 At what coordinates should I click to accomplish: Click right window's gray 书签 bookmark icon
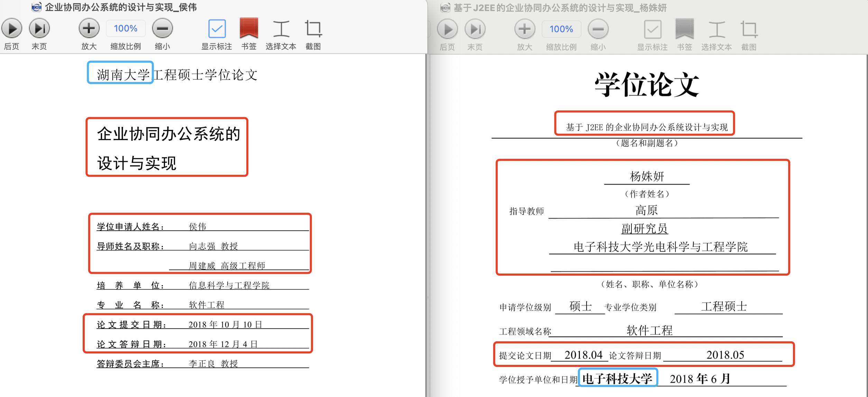pos(684,29)
